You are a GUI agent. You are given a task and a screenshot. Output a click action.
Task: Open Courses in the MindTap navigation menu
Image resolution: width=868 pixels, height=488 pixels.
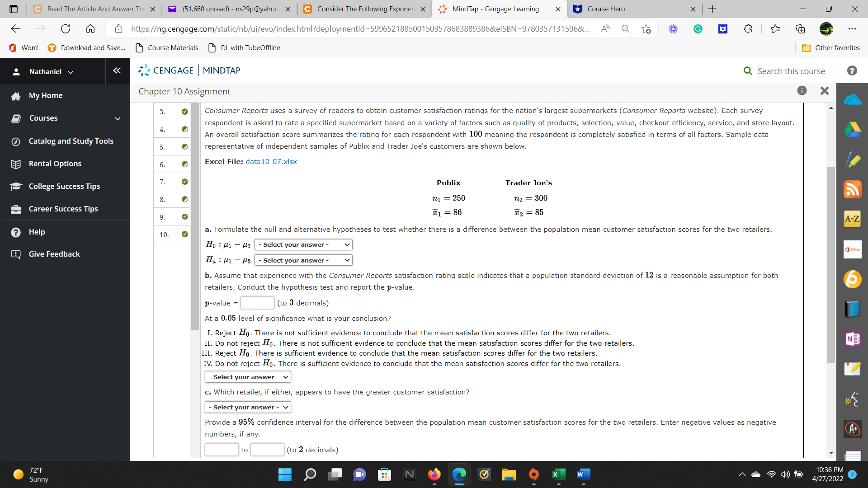click(43, 118)
